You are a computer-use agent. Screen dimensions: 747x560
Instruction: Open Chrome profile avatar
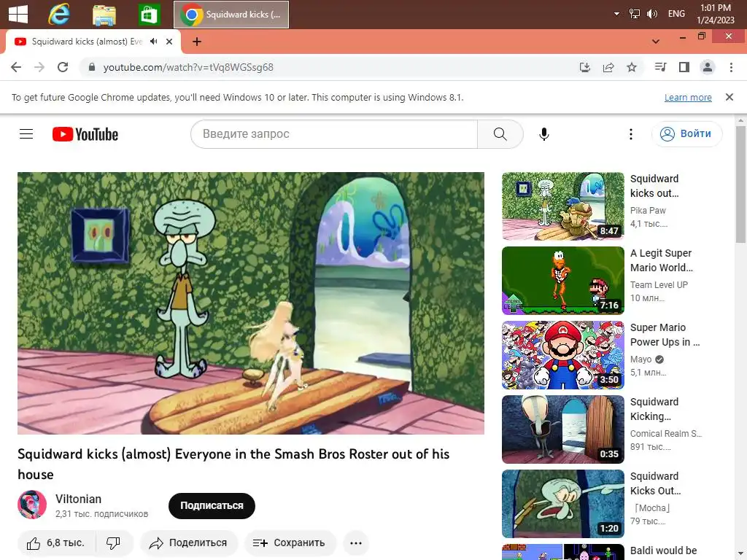tap(708, 67)
